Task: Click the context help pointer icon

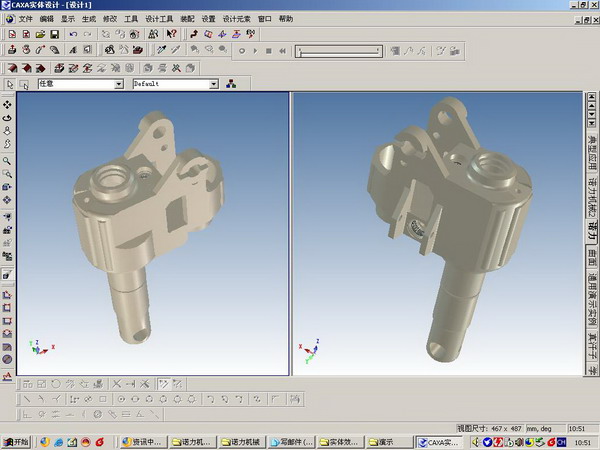Action: pos(172,34)
